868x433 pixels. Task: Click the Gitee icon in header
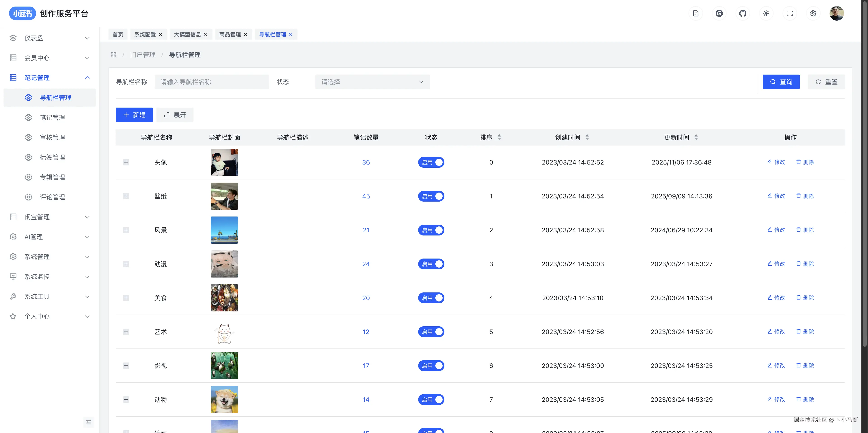pos(719,14)
